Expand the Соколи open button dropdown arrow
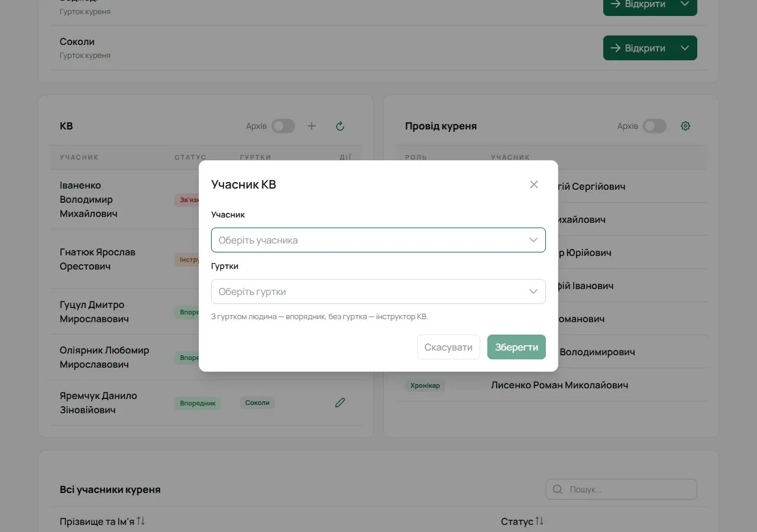This screenshot has height=532, width=757. (685, 48)
